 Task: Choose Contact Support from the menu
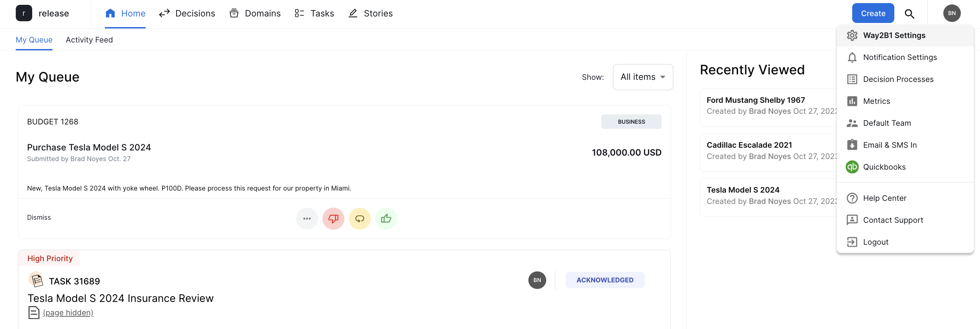pyautogui.click(x=905, y=220)
